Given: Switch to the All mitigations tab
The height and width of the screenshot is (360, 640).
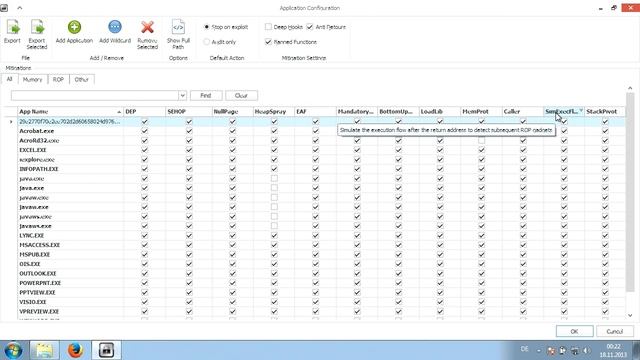Looking at the screenshot, I should (x=9, y=79).
